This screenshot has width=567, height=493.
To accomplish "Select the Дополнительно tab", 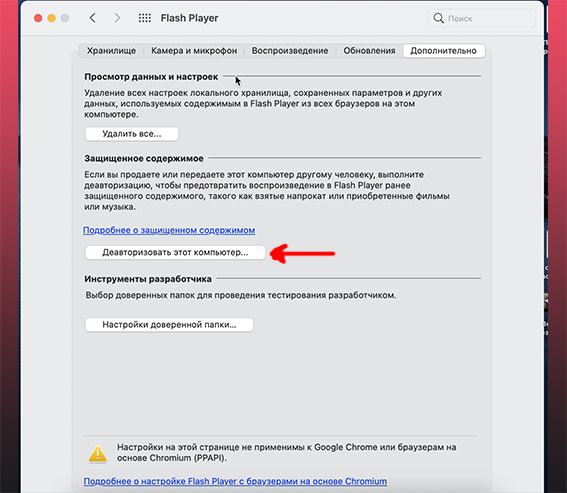I will (x=444, y=51).
